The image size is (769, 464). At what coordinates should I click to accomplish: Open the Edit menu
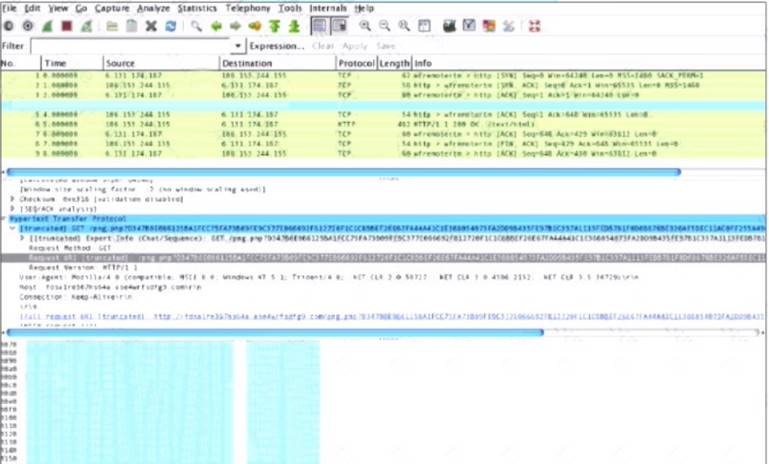pos(32,8)
